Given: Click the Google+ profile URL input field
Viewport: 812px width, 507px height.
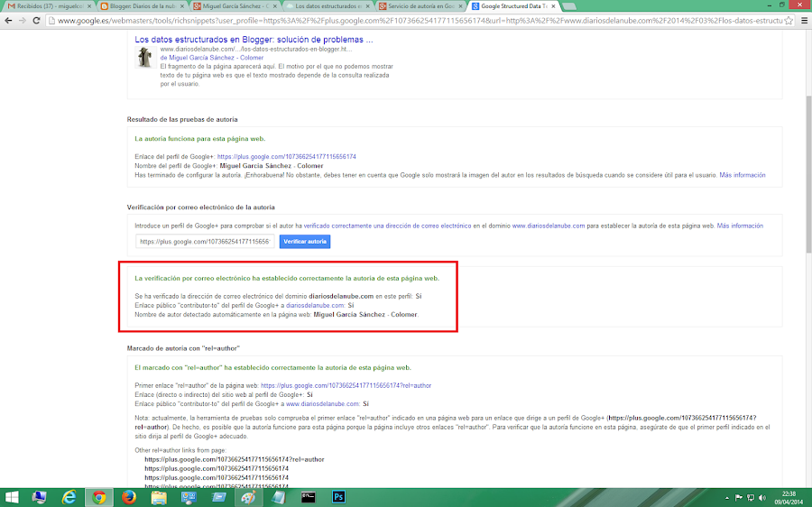Looking at the screenshot, I should (205, 242).
